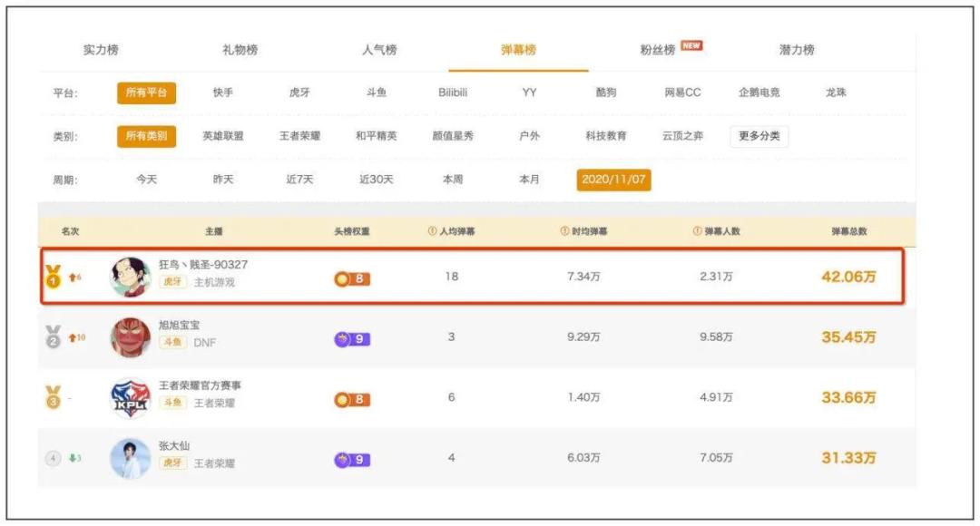Image resolution: width=980 pixels, height=526 pixels.
Task: Click the bronze medal icon for rank 3
Action: [54, 397]
